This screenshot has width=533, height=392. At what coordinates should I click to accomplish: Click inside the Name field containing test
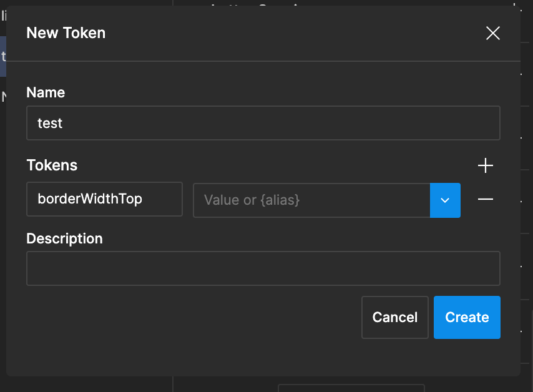coord(262,123)
